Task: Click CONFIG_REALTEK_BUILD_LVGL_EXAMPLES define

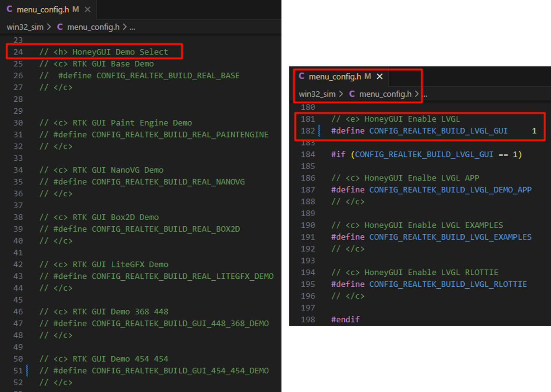Action: (x=431, y=237)
